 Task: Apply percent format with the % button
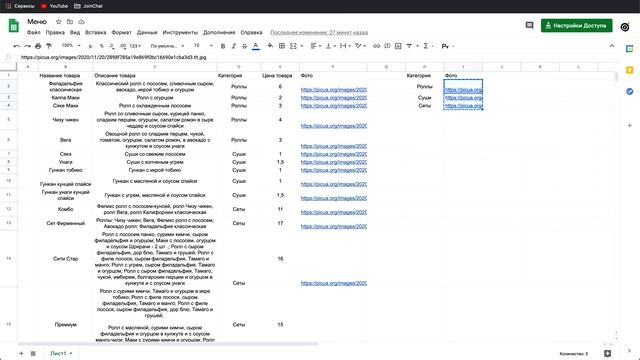pos(101,46)
